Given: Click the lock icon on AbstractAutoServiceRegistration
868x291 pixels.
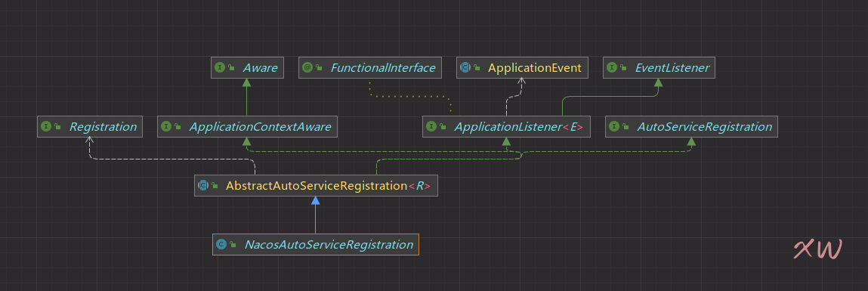Looking at the screenshot, I should pos(215,186).
